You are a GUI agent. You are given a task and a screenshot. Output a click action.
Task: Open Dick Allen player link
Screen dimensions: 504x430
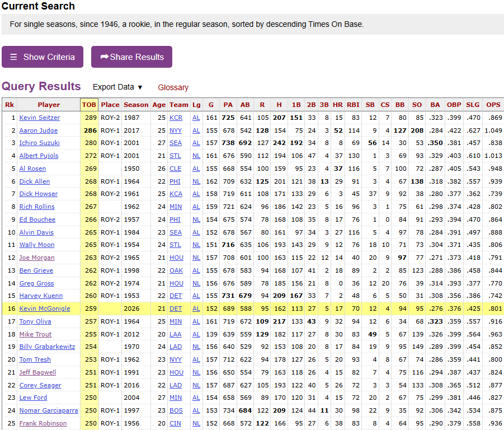click(x=34, y=181)
